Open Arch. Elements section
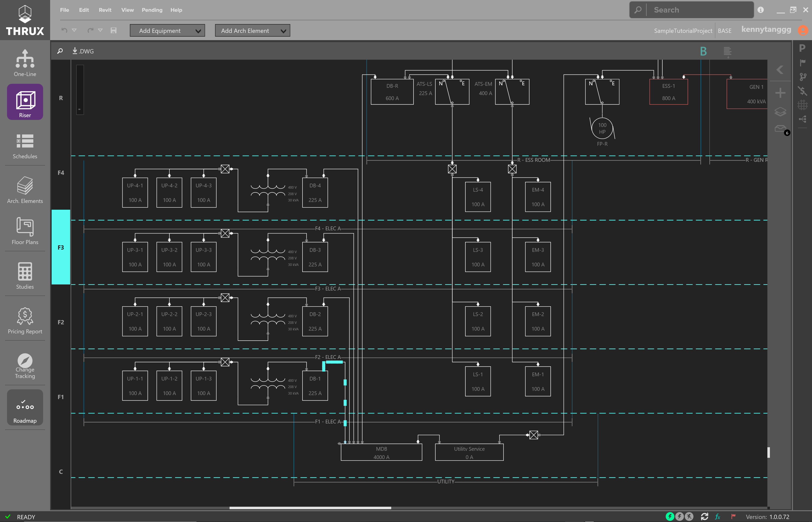 25,190
